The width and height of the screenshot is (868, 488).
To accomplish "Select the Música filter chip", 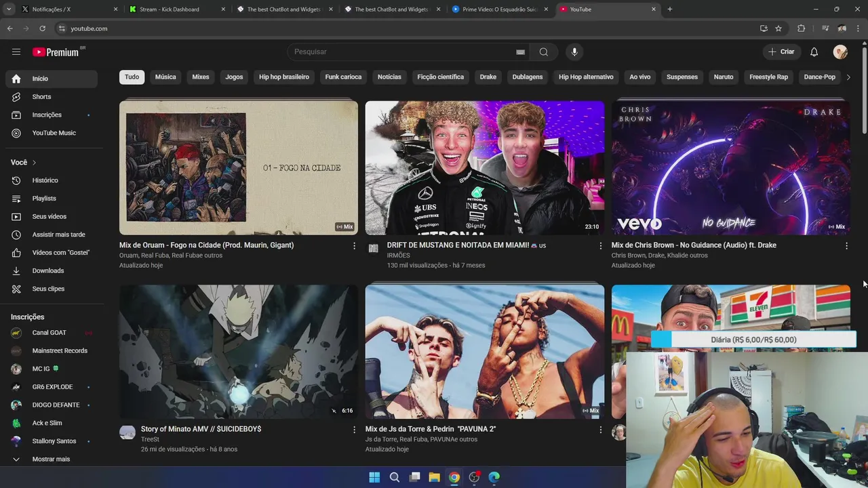I will click(x=165, y=77).
